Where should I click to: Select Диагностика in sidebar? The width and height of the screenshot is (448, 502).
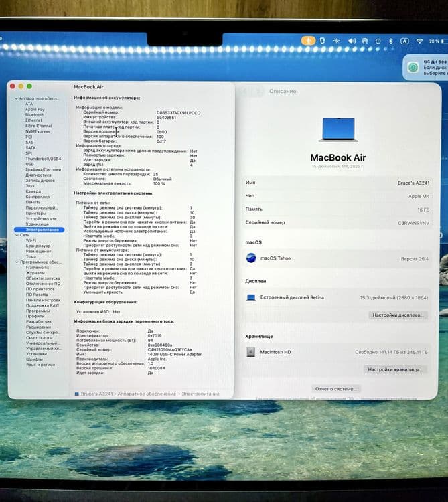(38, 175)
